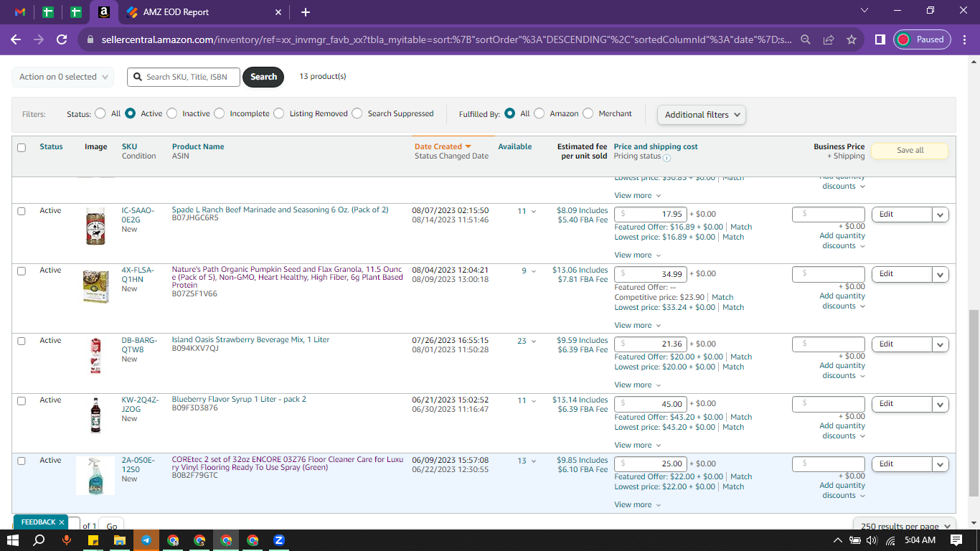This screenshot has height=551, width=980.
Task: Sort by the Product Name column header
Action: pyautogui.click(x=198, y=146)
